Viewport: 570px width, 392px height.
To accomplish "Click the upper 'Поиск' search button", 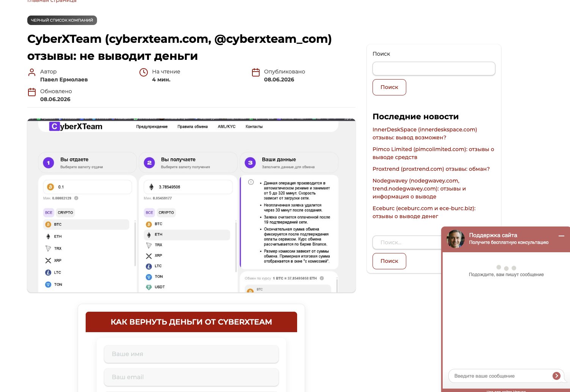I will (x=389, y=87).
